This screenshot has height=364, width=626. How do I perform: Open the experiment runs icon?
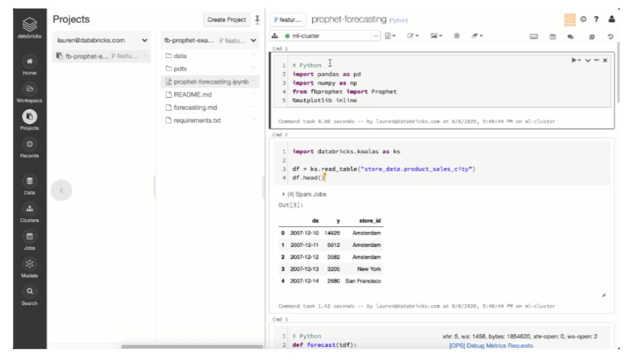pos(592,37)
